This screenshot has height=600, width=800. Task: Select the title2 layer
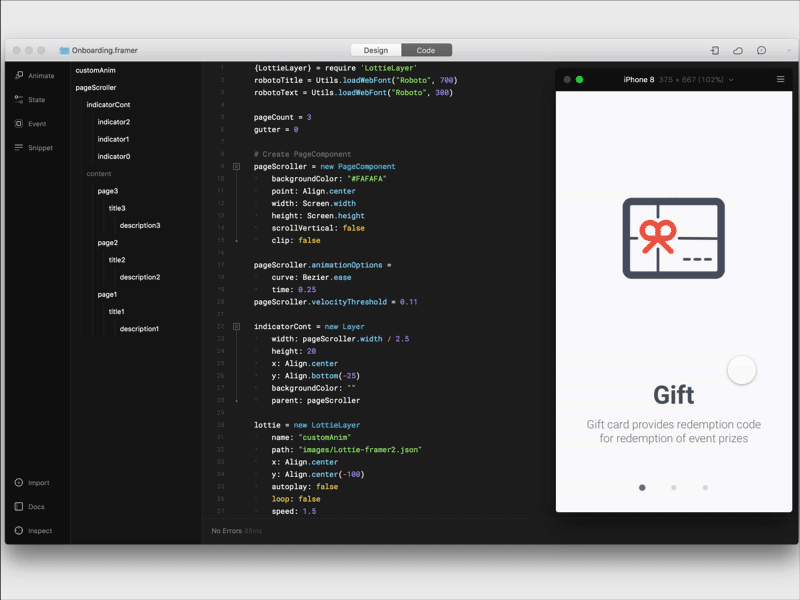[117, 260]
